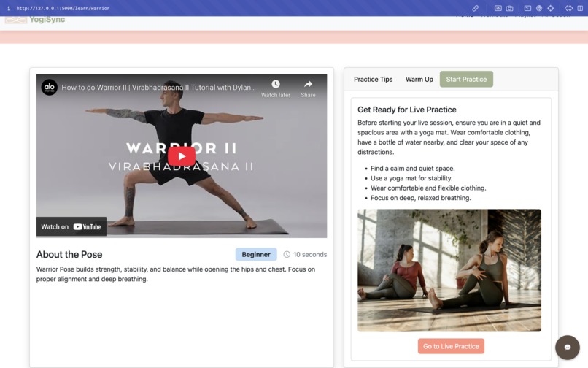Switch to the Practice Tips tab
This screenshot has width=588, height=368.
pos(373,80)
